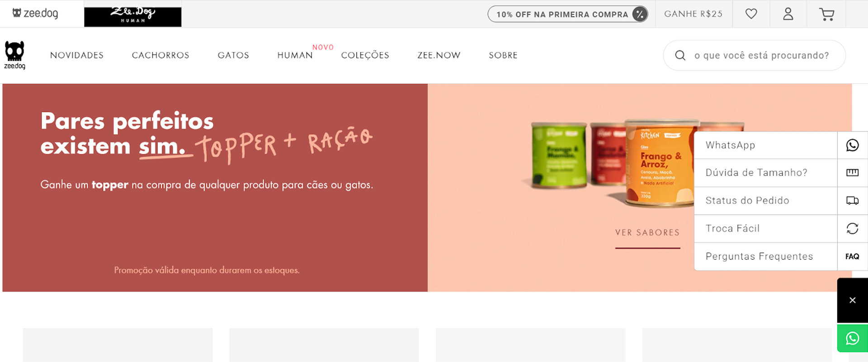Click the Pares perfeitos banner headline

click(127, 134)
